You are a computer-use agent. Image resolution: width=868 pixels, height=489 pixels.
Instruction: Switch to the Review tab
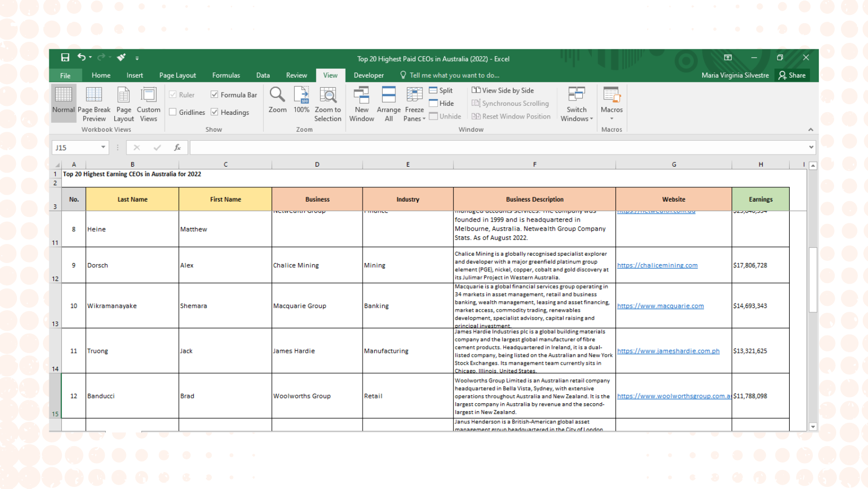pos(296,75)
